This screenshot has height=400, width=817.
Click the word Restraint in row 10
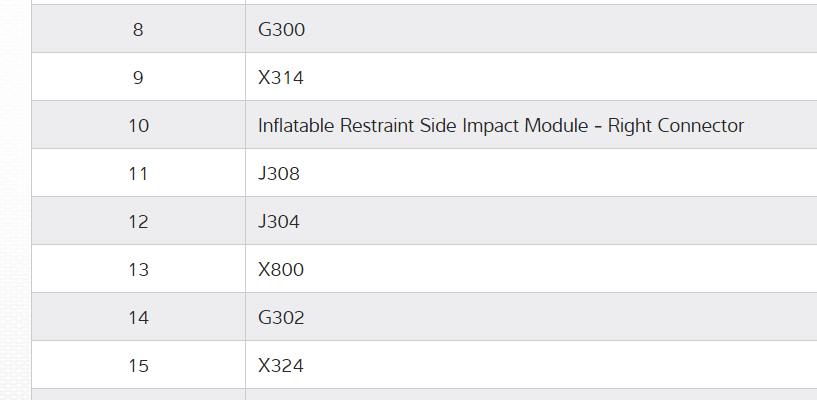click(x=380, y=126)
